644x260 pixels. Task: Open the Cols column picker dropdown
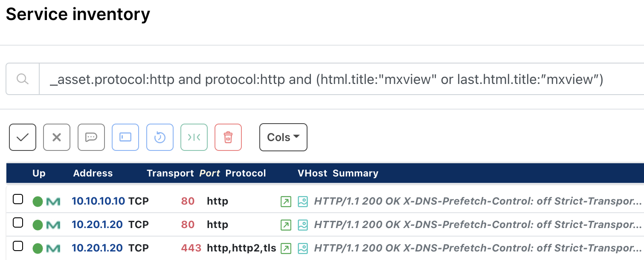coord(283,137)
